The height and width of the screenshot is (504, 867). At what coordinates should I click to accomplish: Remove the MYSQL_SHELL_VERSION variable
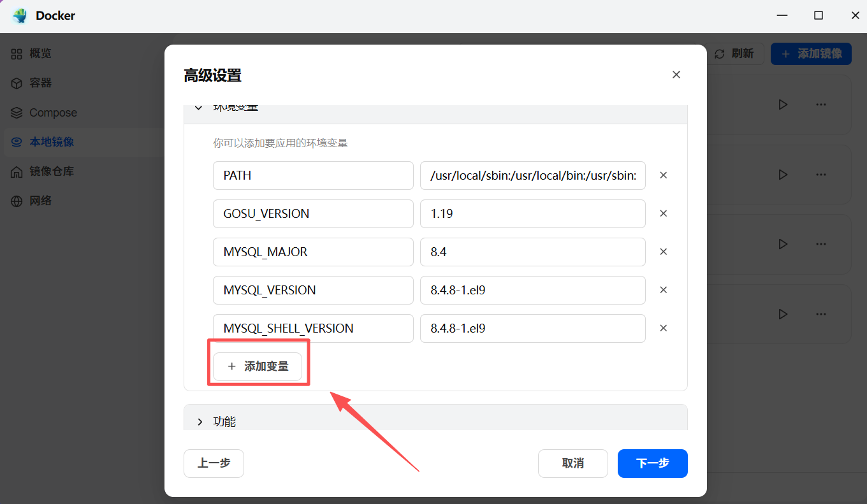663,328
